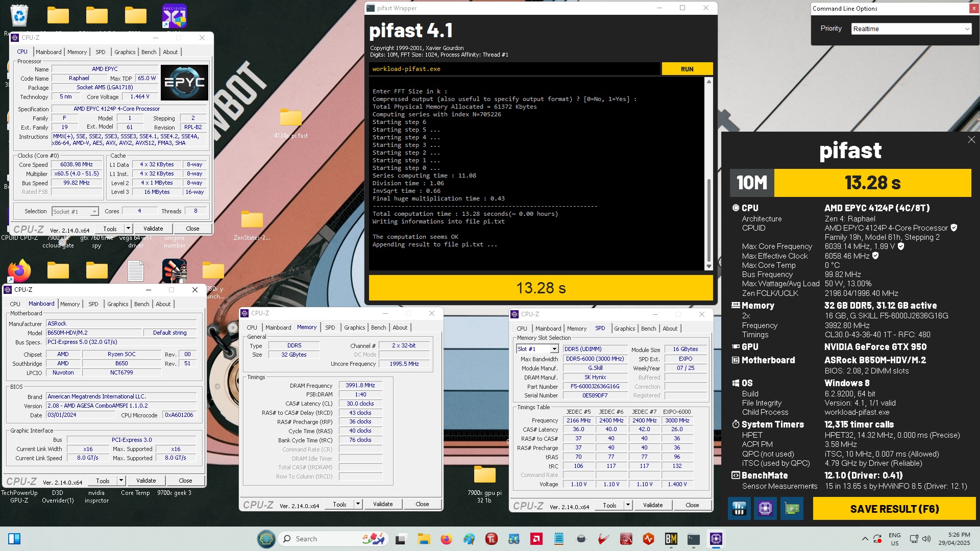Image resolution: width=980 pixels, height=551 pixels.
Task: Click the DRAM Frequency 3991.8 MHz value
Action: tap(360, 386)
